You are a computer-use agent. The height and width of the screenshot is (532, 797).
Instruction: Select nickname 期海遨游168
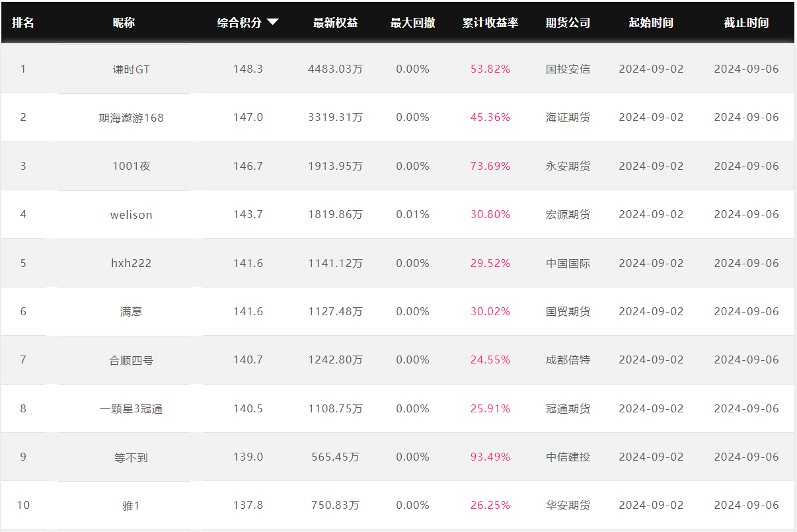132,118
